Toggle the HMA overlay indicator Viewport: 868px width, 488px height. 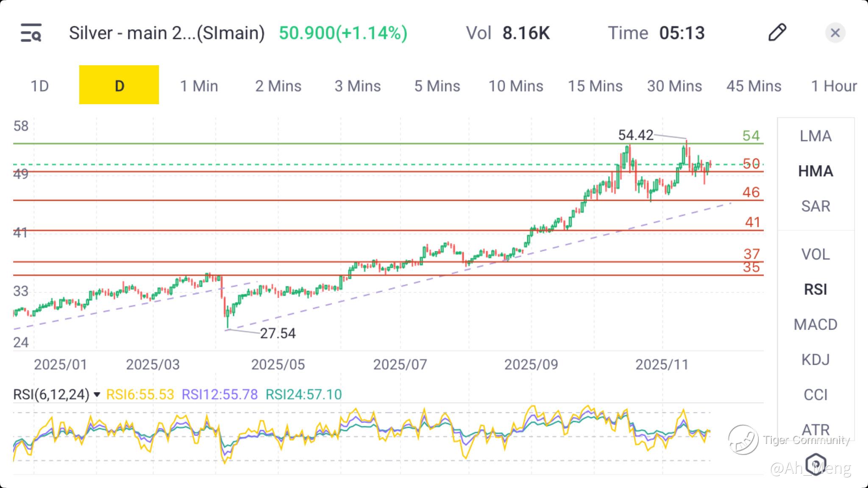815,171
